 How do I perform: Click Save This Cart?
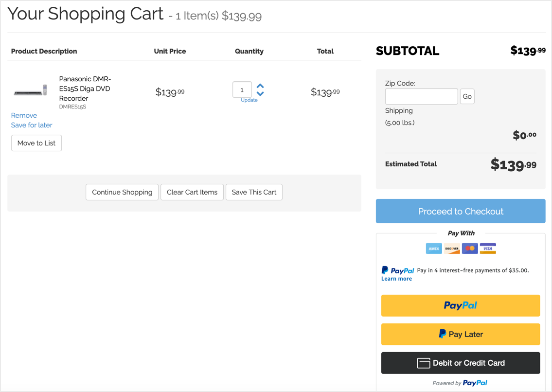[254, 192]
